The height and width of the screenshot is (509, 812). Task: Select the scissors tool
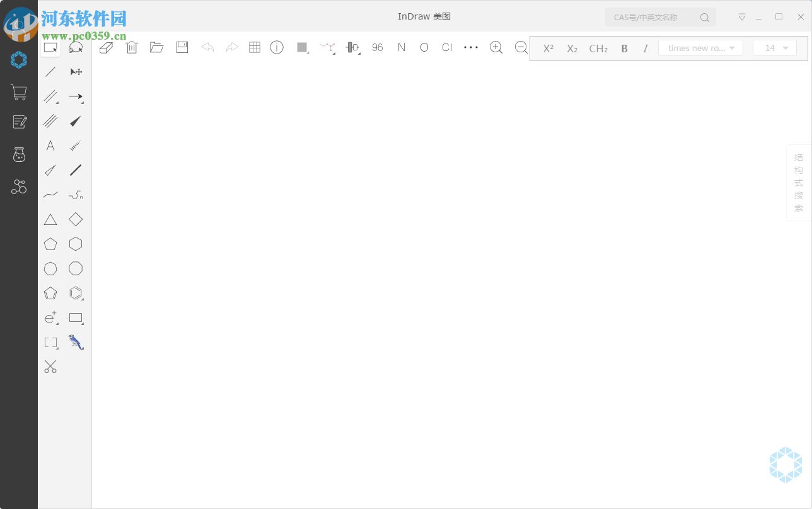click(50, 367)
